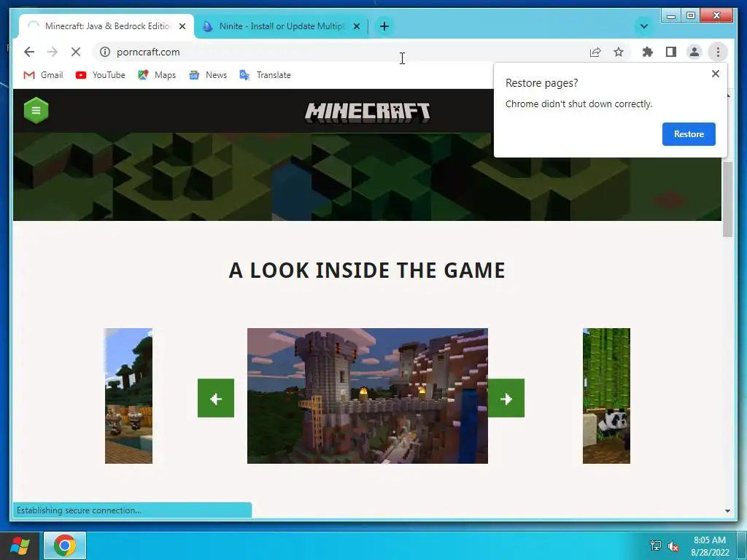Click the address bar URL
Viewport: 747px width, 560px height.
148,52
